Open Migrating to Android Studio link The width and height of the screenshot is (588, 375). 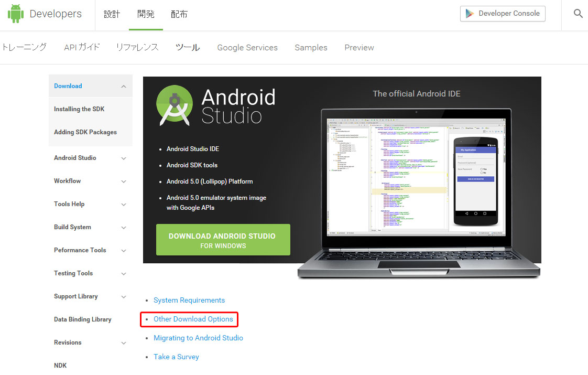198,338
